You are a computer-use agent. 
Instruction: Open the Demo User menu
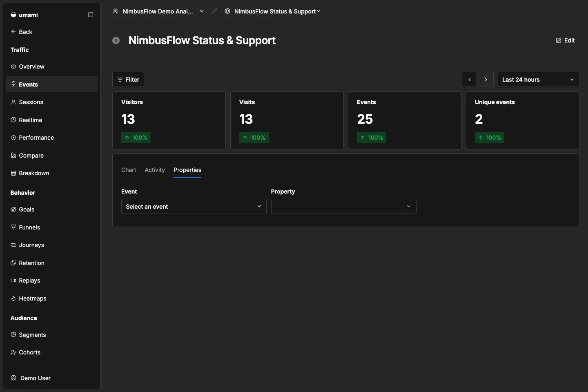tap(52, 378)
